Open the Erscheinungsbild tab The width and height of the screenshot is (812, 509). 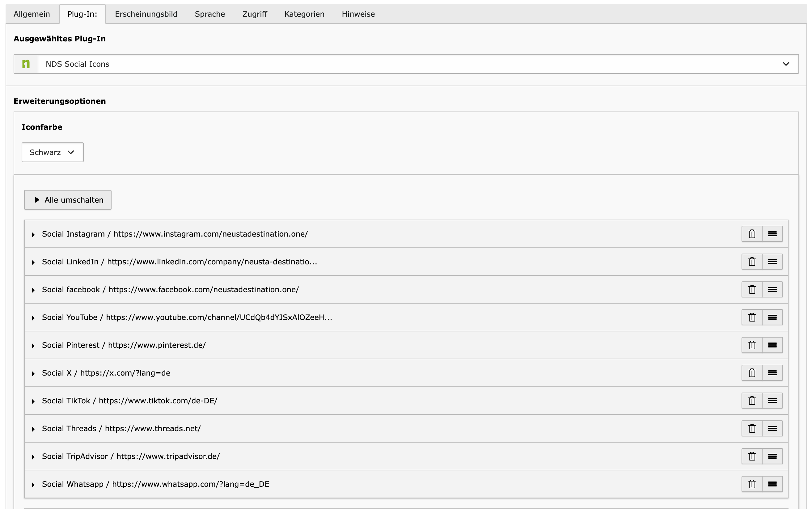[x=146, y=14]
